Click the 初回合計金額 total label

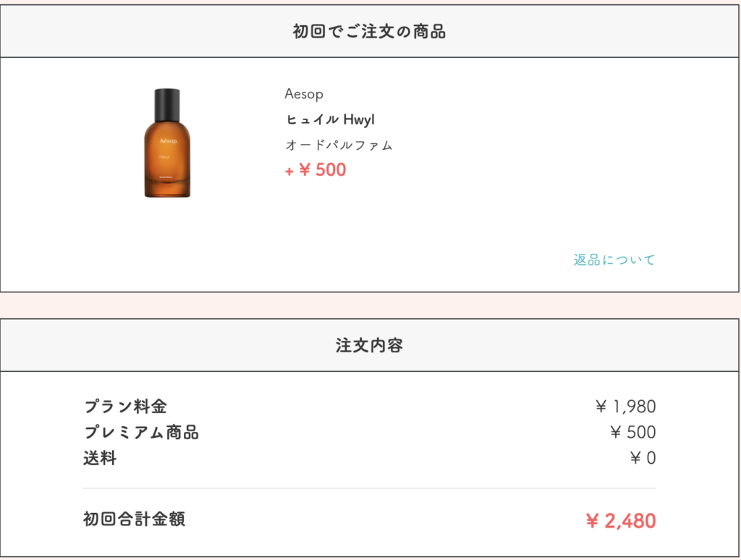click(134, 519)
